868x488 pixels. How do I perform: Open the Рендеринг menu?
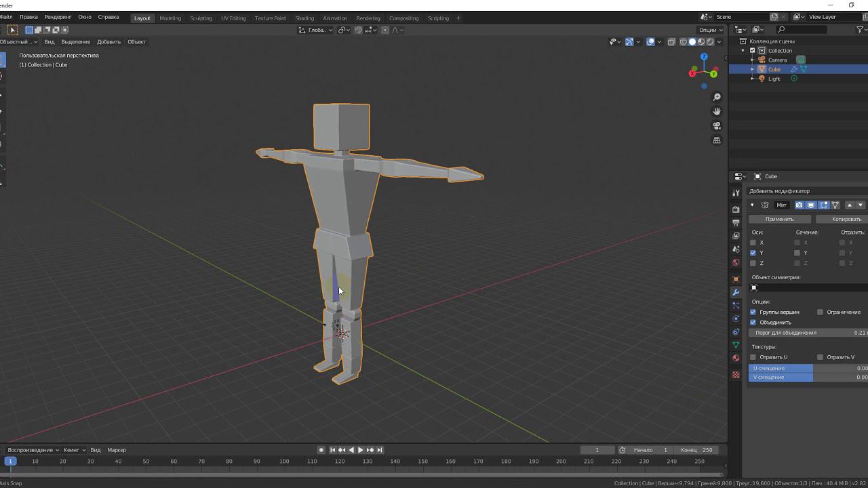tap(58, 17)
